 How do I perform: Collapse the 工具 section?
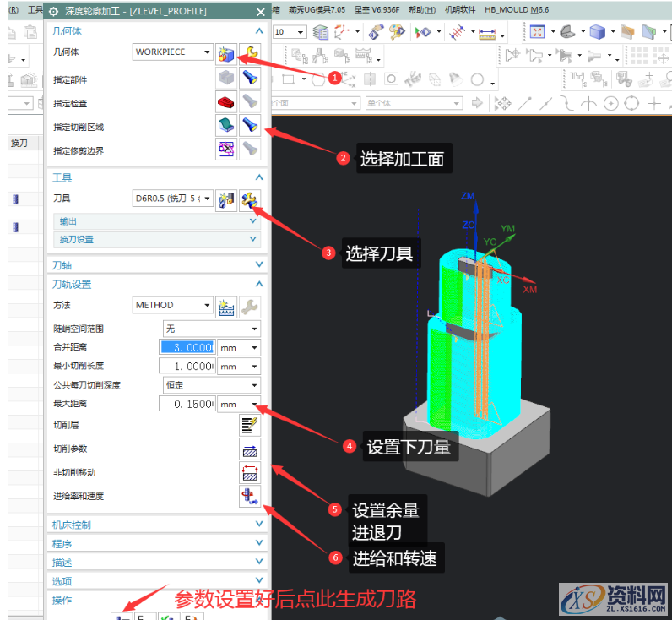click(x=259, y=177)
